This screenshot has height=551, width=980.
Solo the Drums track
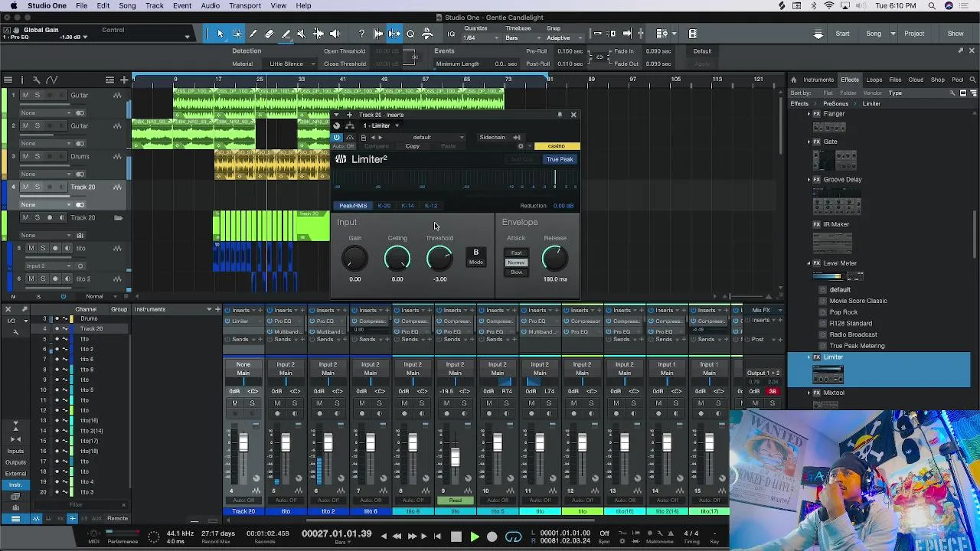coord(37,157)
